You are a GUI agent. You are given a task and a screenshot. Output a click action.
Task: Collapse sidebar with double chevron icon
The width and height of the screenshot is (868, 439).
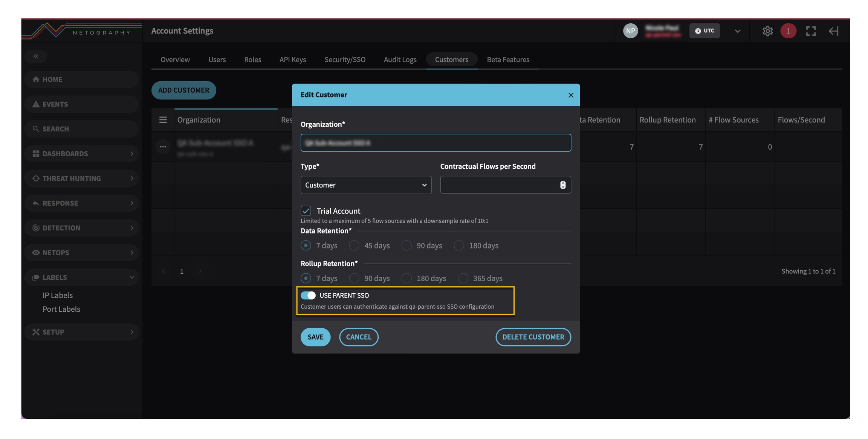click(x=36, y=56)
